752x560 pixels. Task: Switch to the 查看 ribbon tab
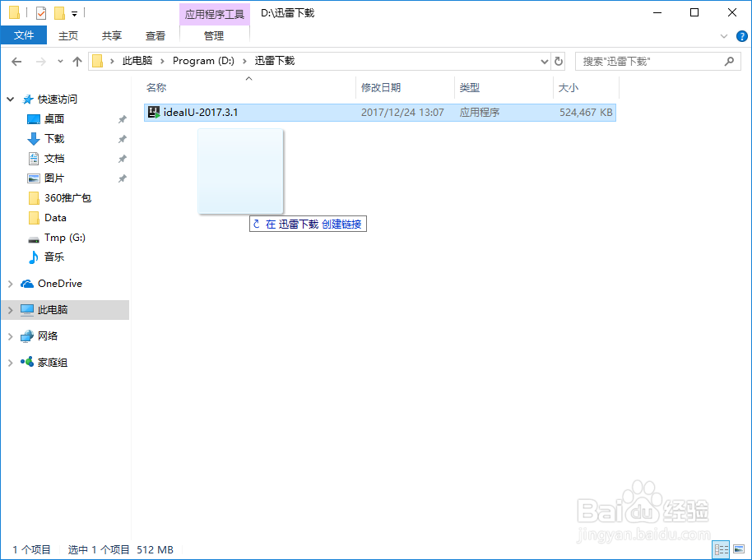pos(156,35)
